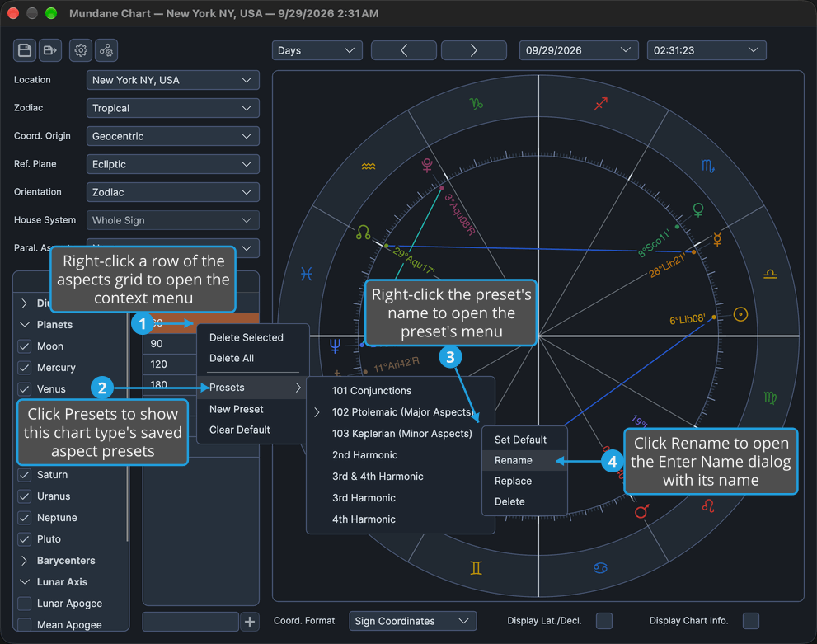Viewport: 817px width, 644px height.
Task: Enable the Display Lat./Decl. checkbox
Action: 604,621
